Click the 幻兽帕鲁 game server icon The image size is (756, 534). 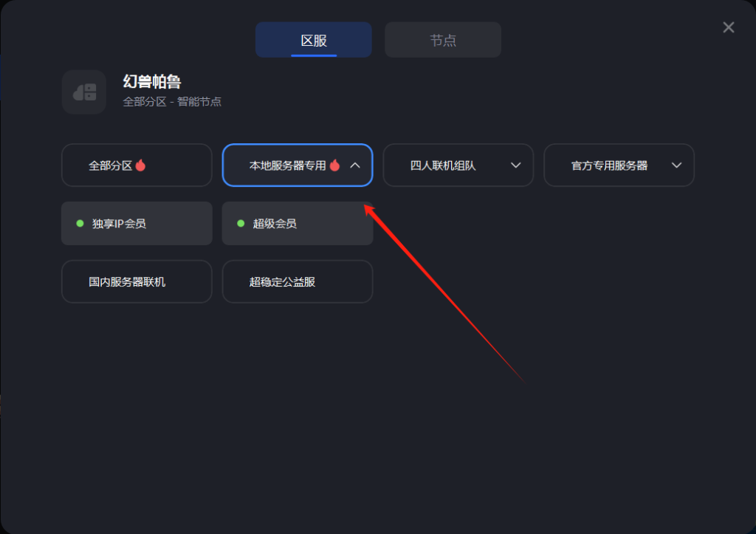(84, 92)
